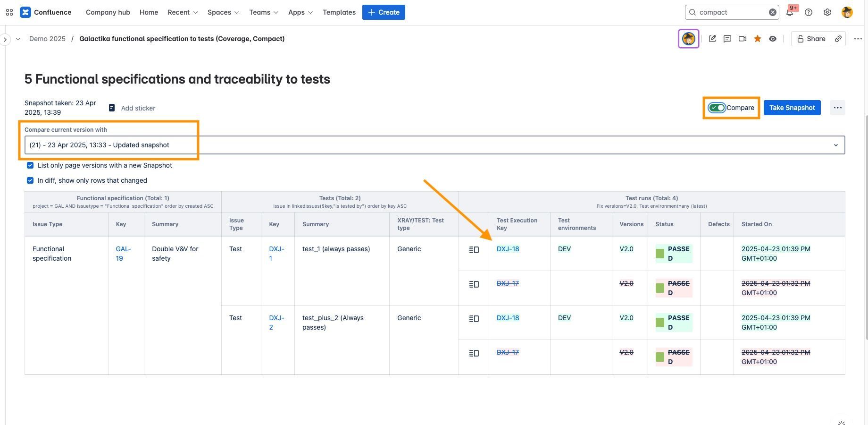This screenshot has height=425, width=868.
Task: Edit this page with the pencil icon
Action: pyautogui.click(x=712, y=39)
